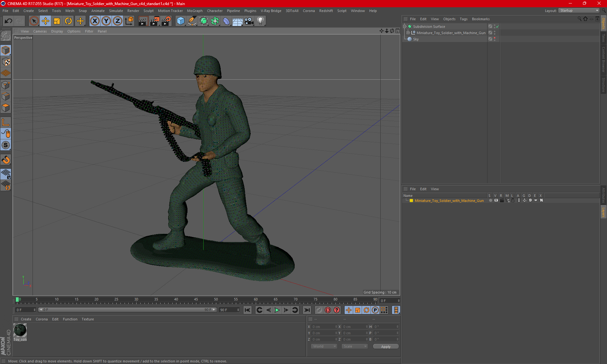
Task: Activate the Move tool
Action: (46, 21)
